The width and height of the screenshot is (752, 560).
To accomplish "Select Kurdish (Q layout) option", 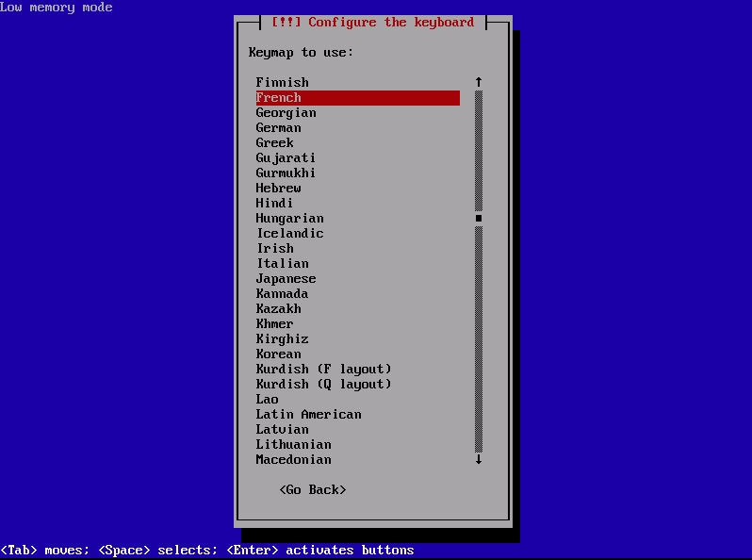I will point(358,384).
